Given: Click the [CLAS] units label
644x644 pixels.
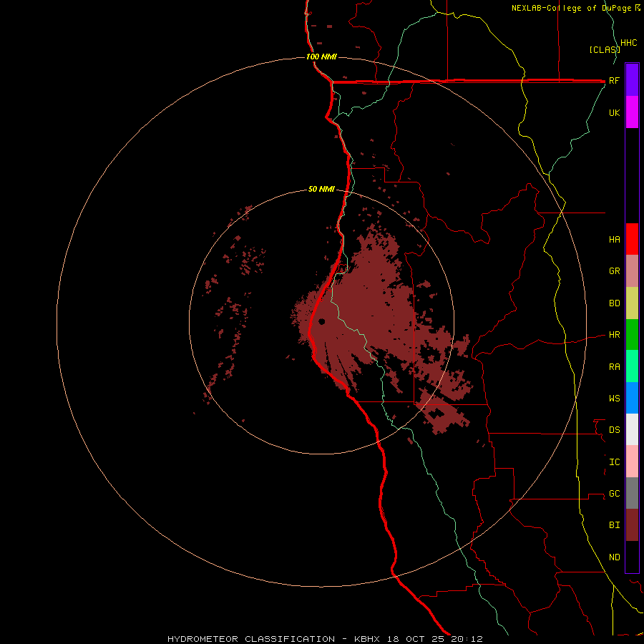Looking at the screenshot, I should (x=605, y=49).
